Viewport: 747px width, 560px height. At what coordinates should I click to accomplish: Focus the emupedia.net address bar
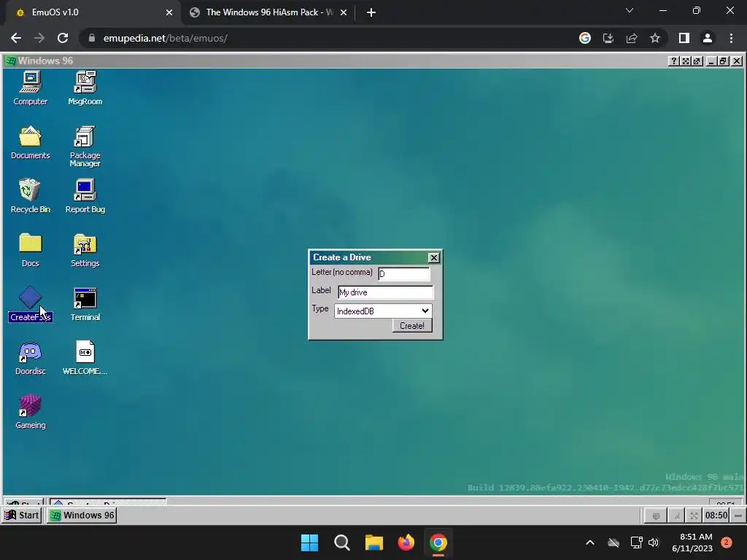(329, 38)
